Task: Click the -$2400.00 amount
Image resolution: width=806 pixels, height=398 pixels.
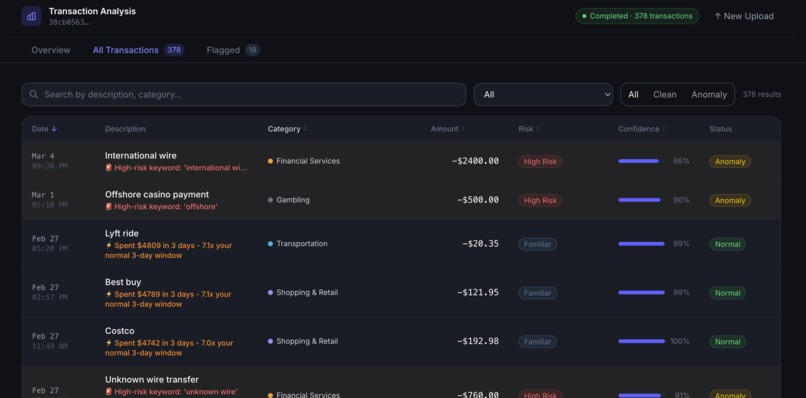Action: [x=475, y=161]
